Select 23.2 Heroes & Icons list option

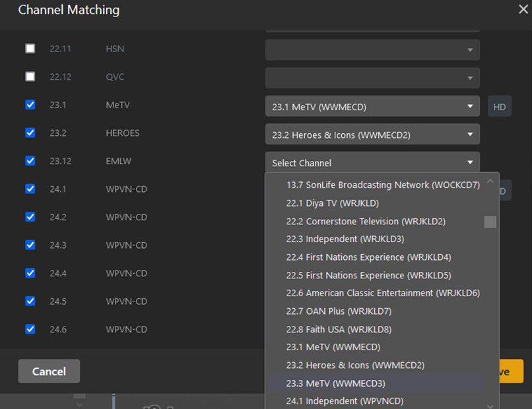376,365
